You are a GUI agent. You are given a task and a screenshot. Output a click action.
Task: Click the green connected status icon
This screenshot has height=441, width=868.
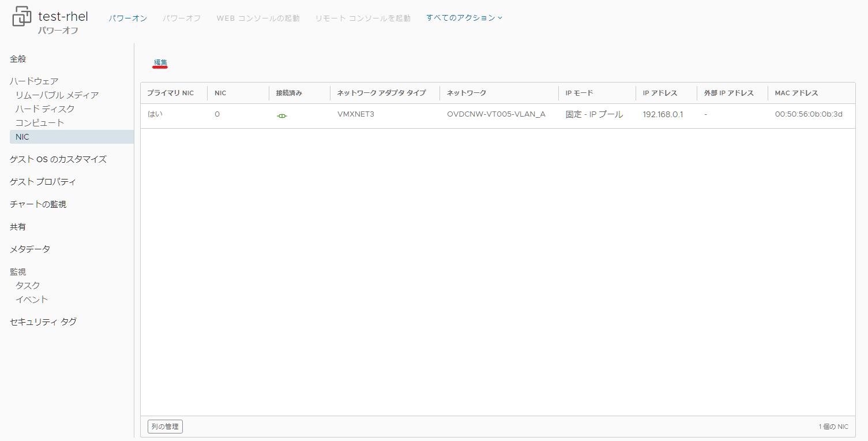pos(281,115)
